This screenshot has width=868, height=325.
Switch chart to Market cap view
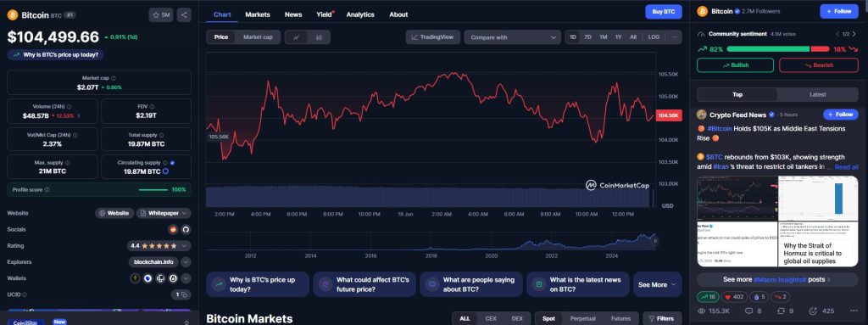(258, 37)
